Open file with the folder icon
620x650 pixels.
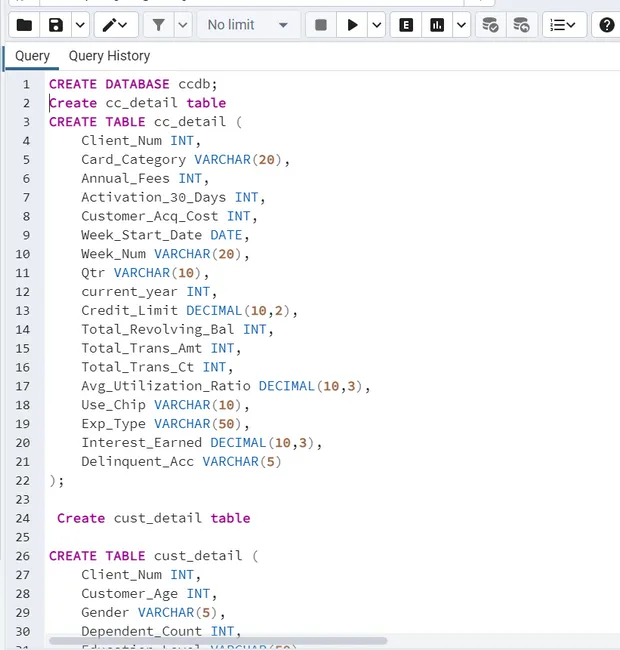24,25
